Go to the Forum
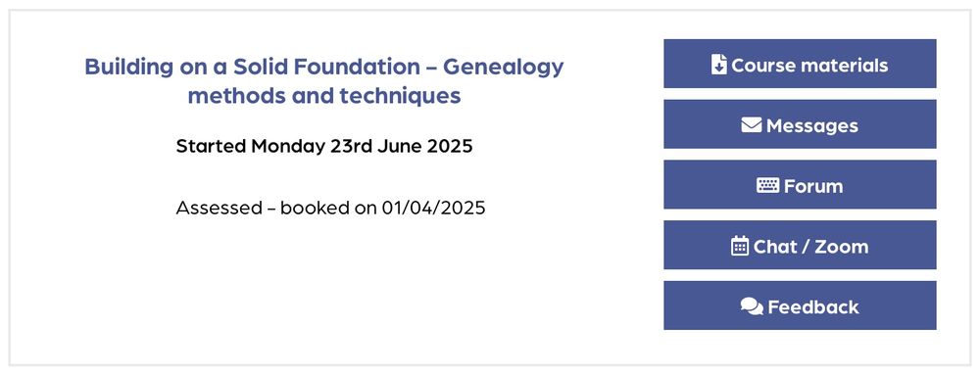 [x=800, y=185]
